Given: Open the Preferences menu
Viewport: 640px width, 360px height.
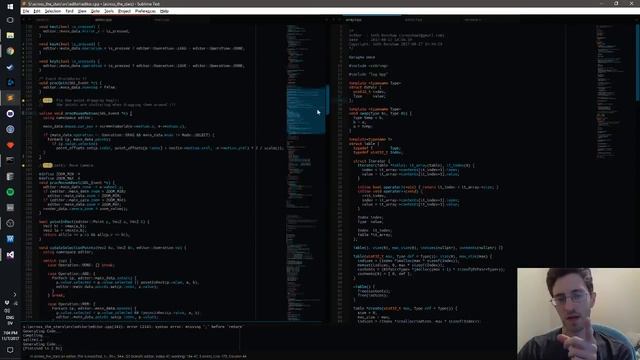Looking at the screenshot, I should click(145, 11).
